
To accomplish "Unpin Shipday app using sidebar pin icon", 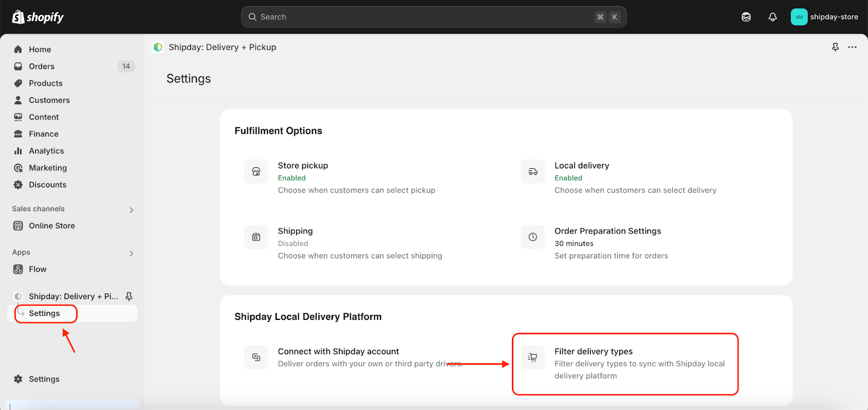I will pos(129,297).
